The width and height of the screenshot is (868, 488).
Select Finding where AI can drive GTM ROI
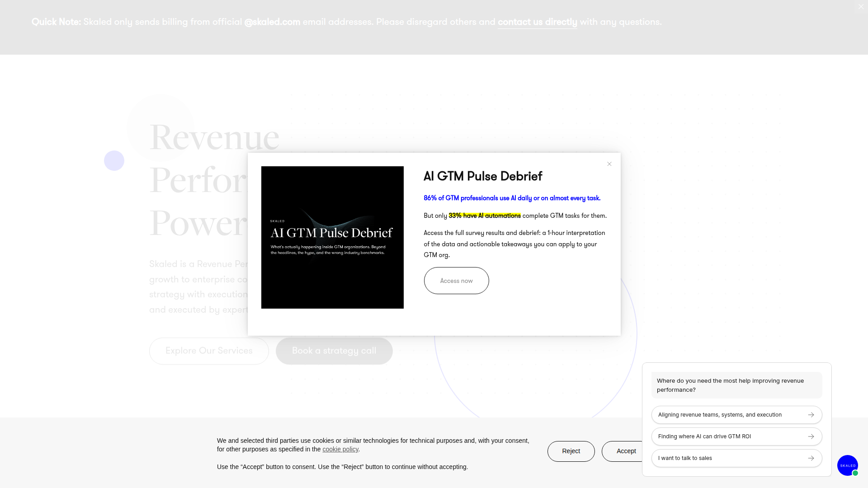(736, 436)
